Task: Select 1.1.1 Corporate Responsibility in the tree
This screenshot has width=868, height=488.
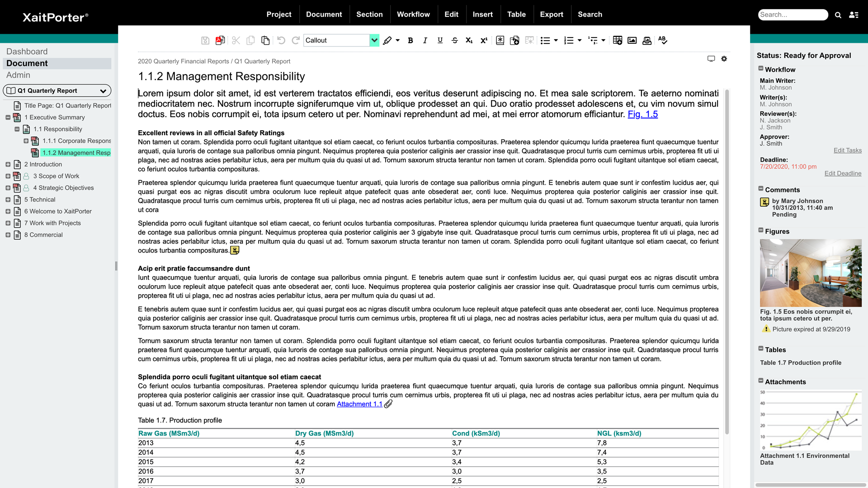Action: [77, 141]
